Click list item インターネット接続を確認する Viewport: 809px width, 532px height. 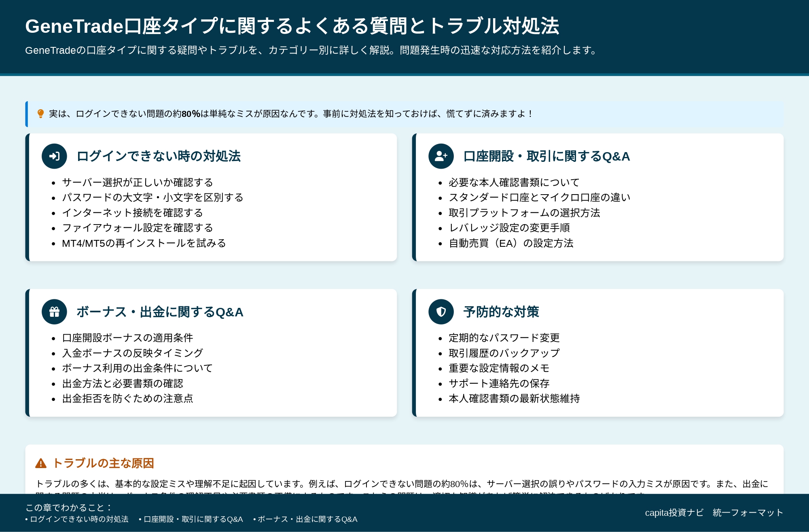tap(132, 213)
